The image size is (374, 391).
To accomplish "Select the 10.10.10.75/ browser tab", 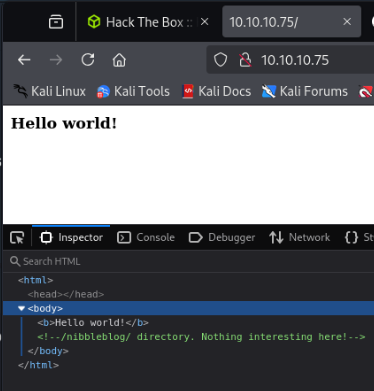I will coord(291,22).
